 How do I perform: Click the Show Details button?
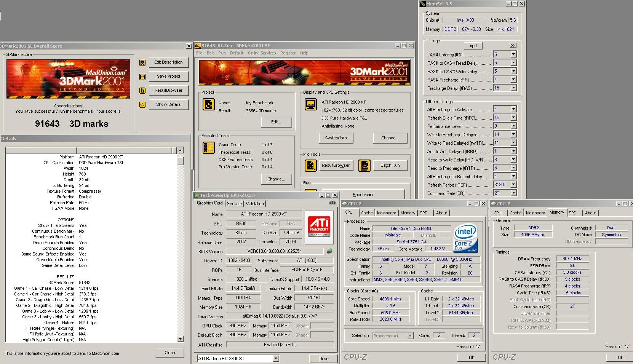click(168, 105)
